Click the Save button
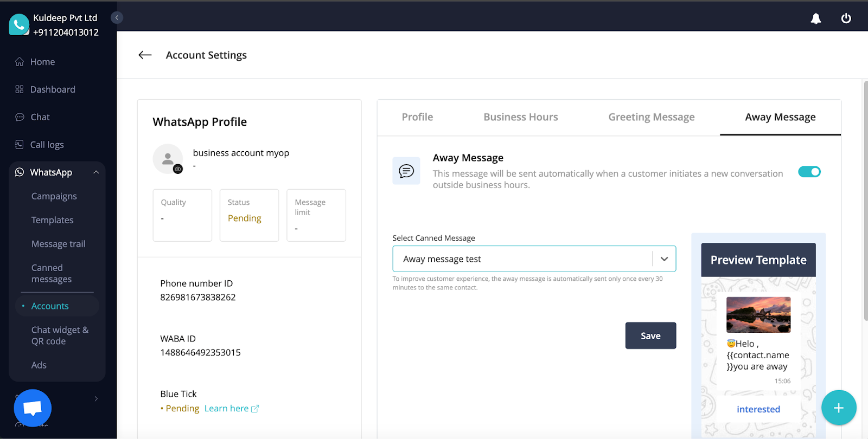868x439 pixels. [x=650, y=335]
